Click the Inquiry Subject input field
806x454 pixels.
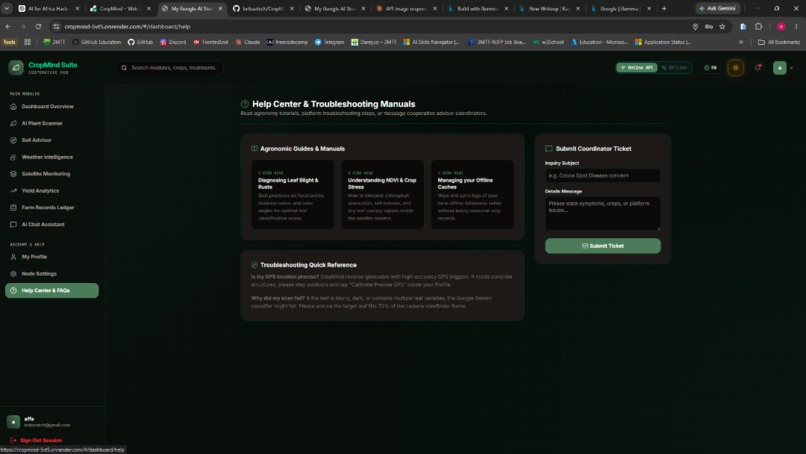click(x=602, y=175)
